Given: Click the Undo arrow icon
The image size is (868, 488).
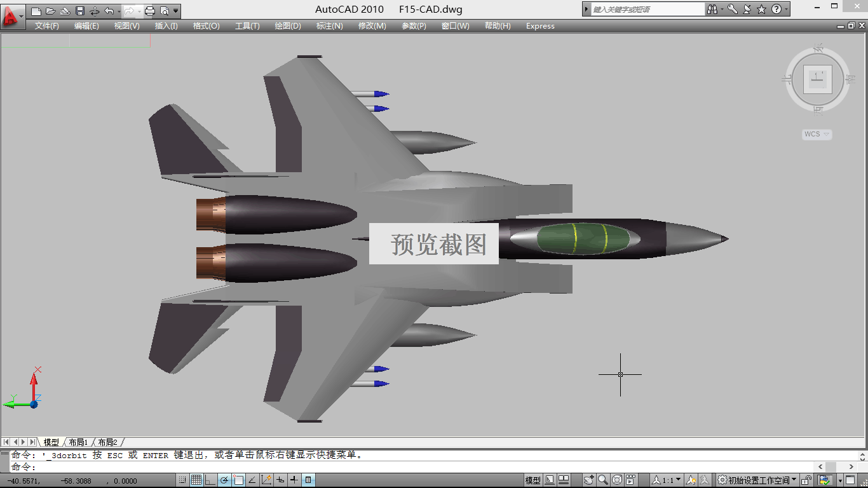Looking at the screenshot, I should point(109,11).
